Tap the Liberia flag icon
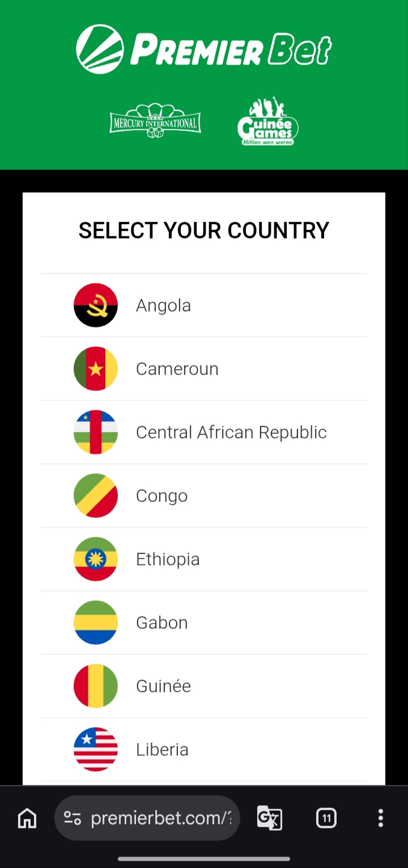 [x=96, y=750]
